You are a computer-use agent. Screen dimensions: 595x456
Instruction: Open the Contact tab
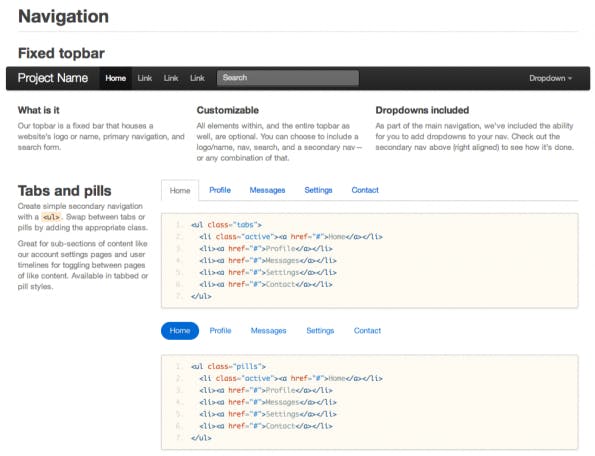365,190
